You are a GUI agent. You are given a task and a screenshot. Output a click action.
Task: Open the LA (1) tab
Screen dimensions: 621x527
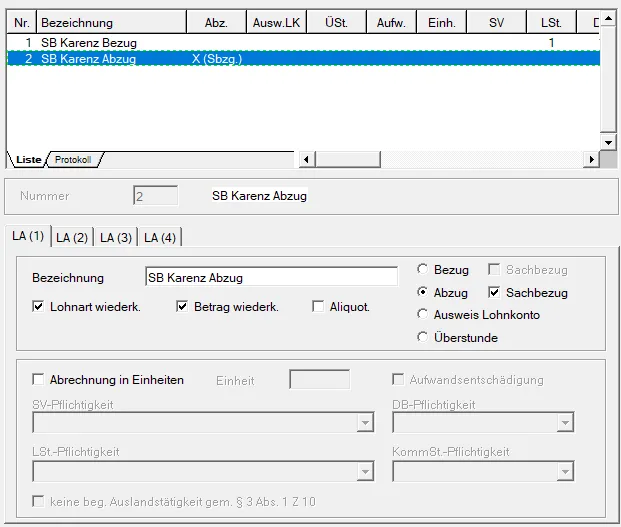[28, 236]
